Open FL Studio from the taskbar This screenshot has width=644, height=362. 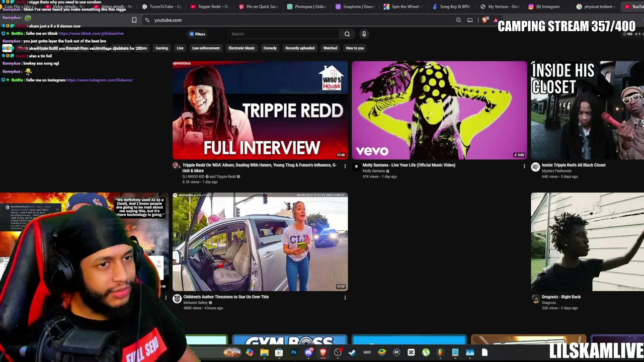(440, 352)
